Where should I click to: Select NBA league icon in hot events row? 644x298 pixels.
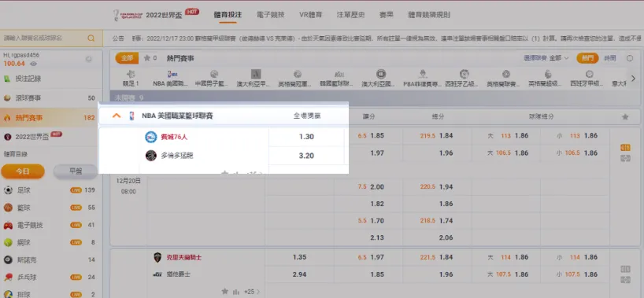click(170, 78)
